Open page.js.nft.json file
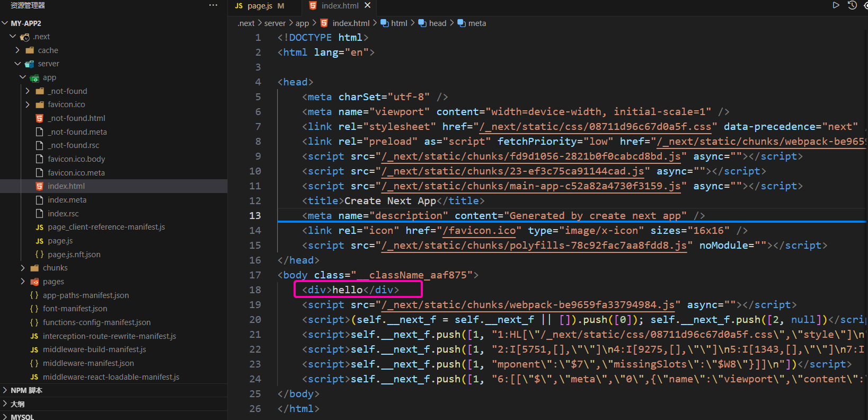Screen dimensions: 868x420 [x=74, y=255]
